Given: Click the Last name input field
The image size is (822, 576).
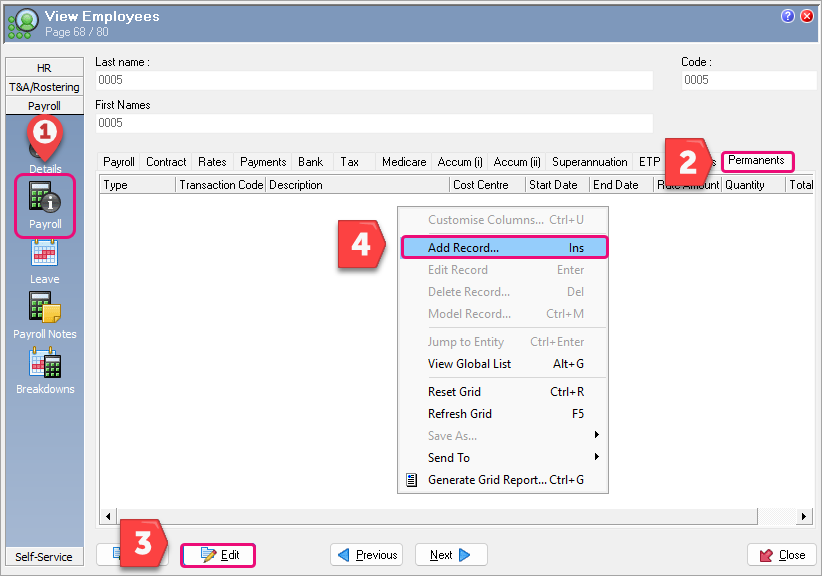Looking at the screenshot, I should tap(373, 80).
